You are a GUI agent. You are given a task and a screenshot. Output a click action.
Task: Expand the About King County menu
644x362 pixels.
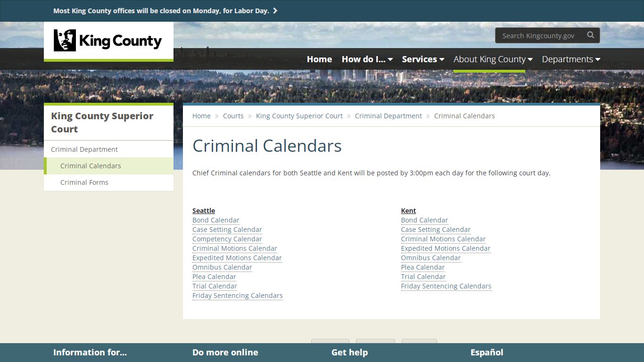click(493, 59)
